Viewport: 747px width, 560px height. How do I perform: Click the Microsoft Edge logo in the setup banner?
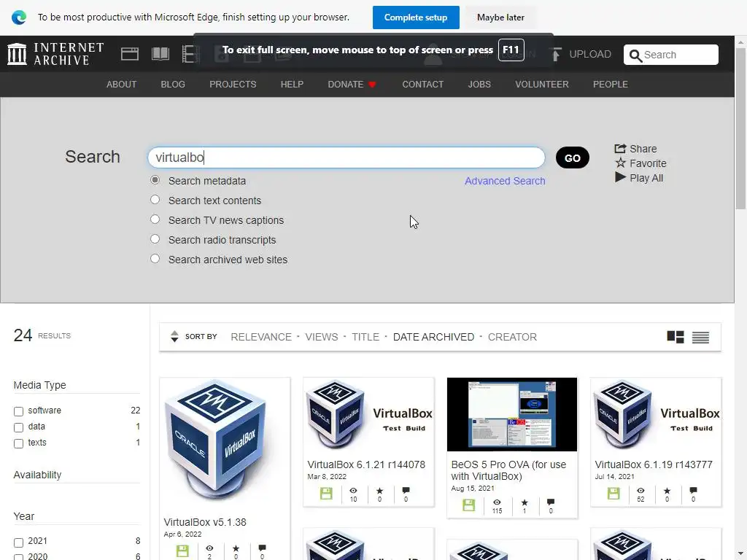(x=19, y=17)
